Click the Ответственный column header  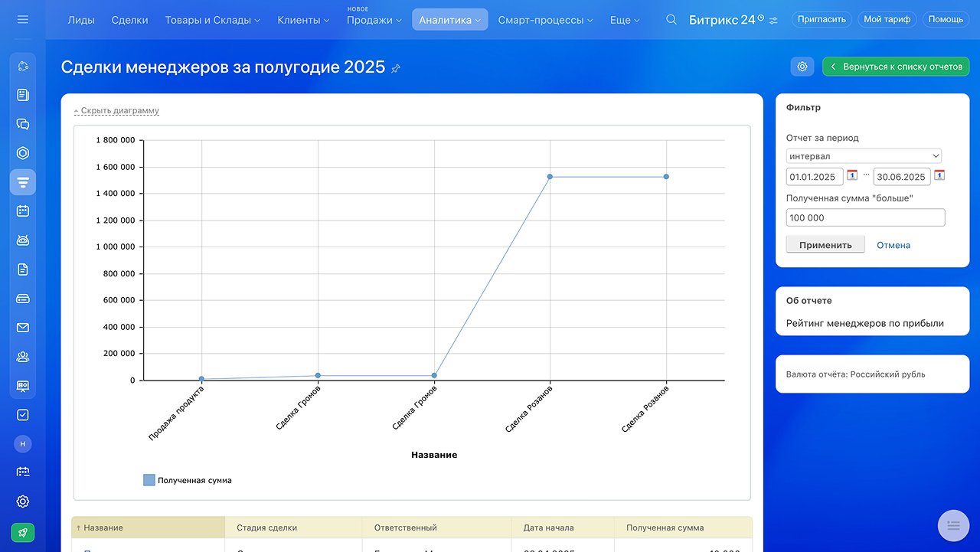tap(436, 528)
